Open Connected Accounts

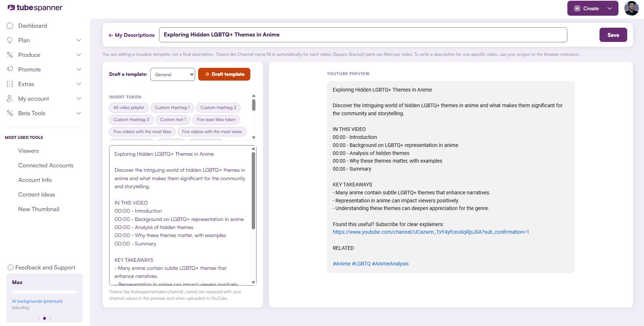pyautogui.click(x=46, y=166)
